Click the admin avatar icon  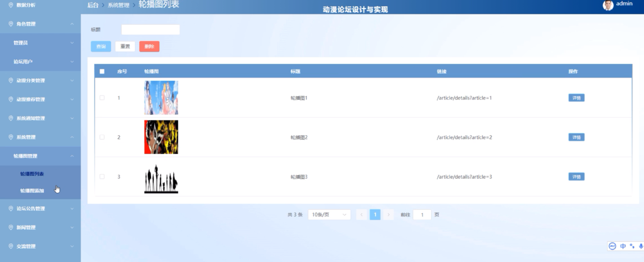(608, 5)
